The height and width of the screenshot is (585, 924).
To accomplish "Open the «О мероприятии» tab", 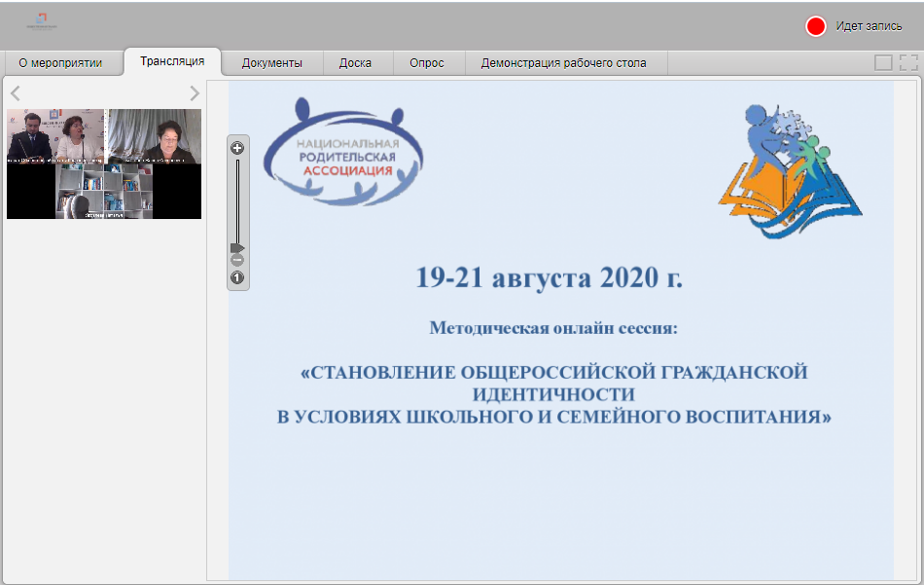I will (60, 63).
